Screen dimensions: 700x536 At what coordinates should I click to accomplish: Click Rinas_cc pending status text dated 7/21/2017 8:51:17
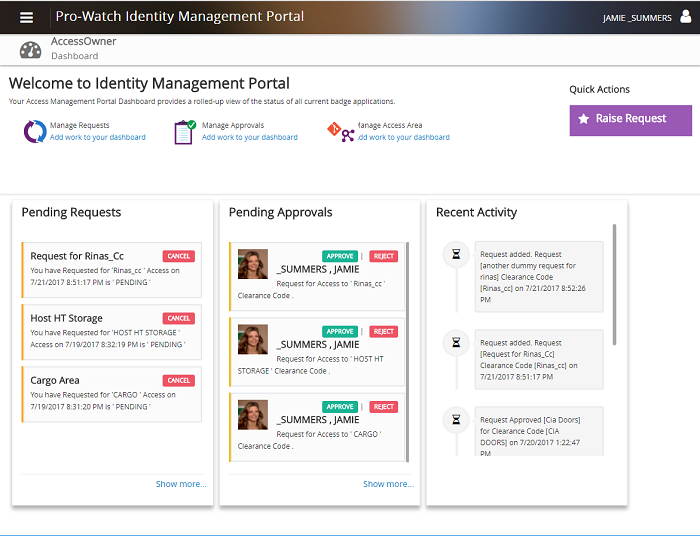(x=105, y=276)
